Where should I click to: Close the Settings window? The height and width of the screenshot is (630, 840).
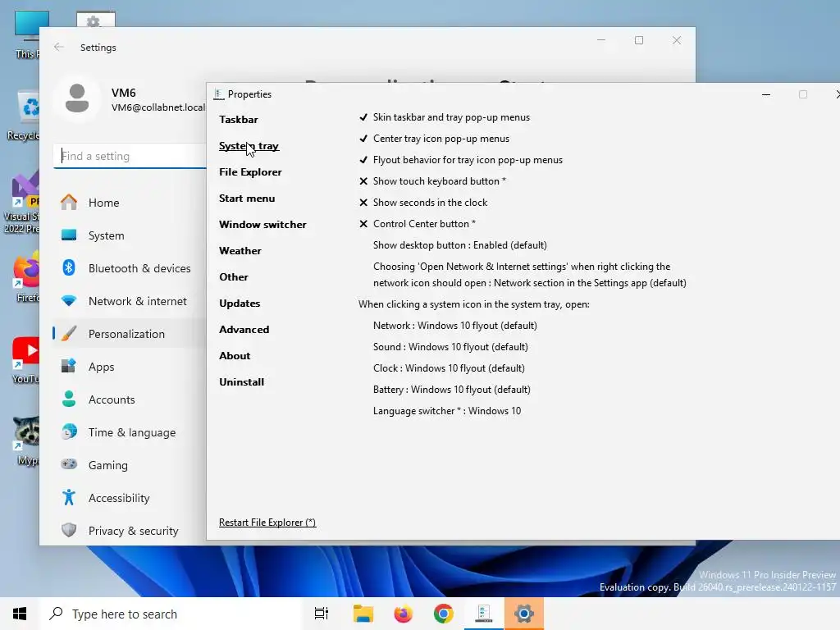677,40
